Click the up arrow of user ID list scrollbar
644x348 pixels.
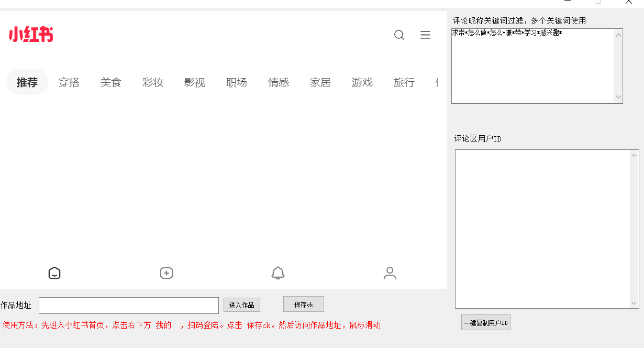[635, 155]
